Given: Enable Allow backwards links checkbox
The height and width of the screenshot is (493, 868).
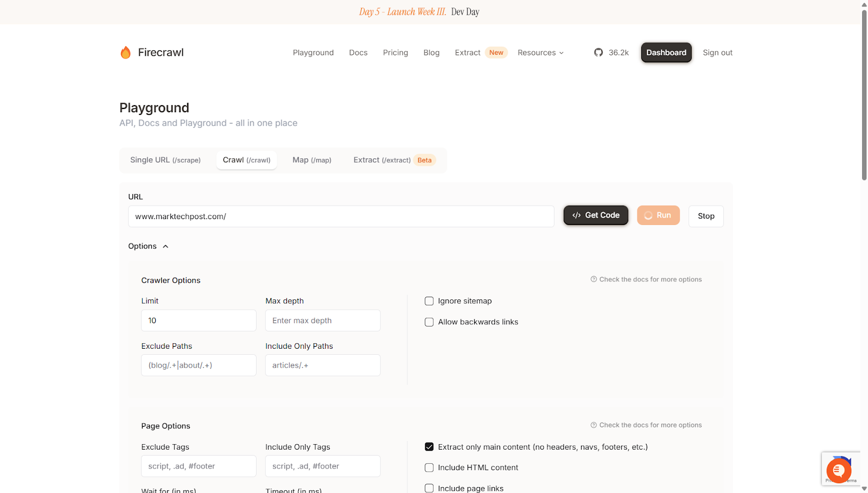Looking at the screenshot, I should pos(429,322).
